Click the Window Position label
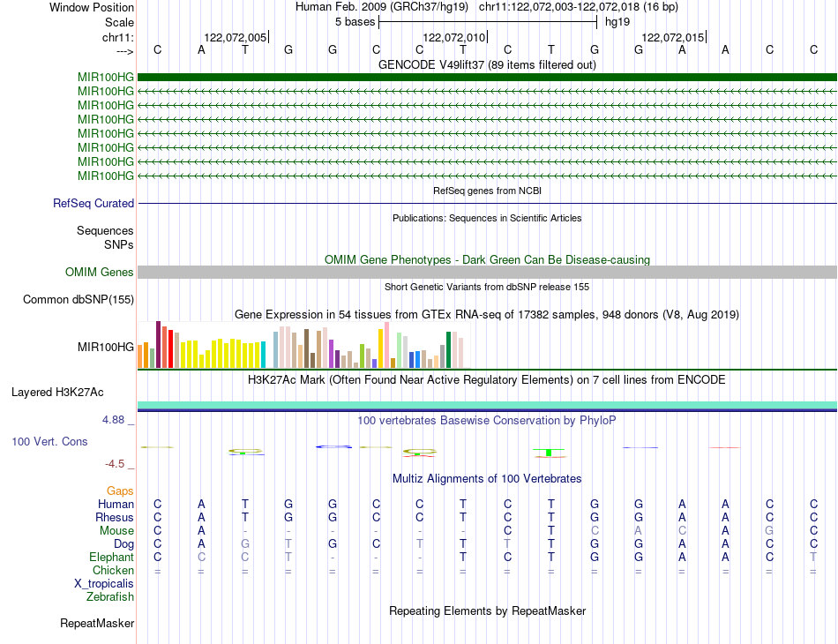 92,7
